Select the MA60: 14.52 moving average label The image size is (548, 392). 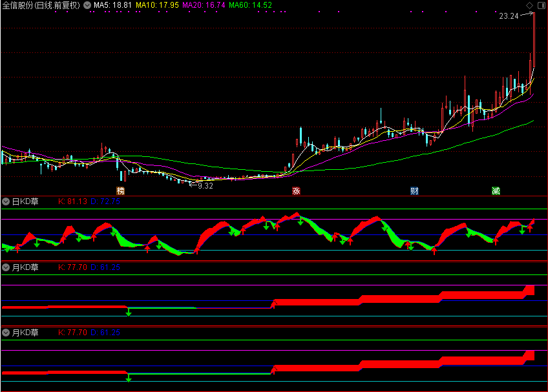250,5
